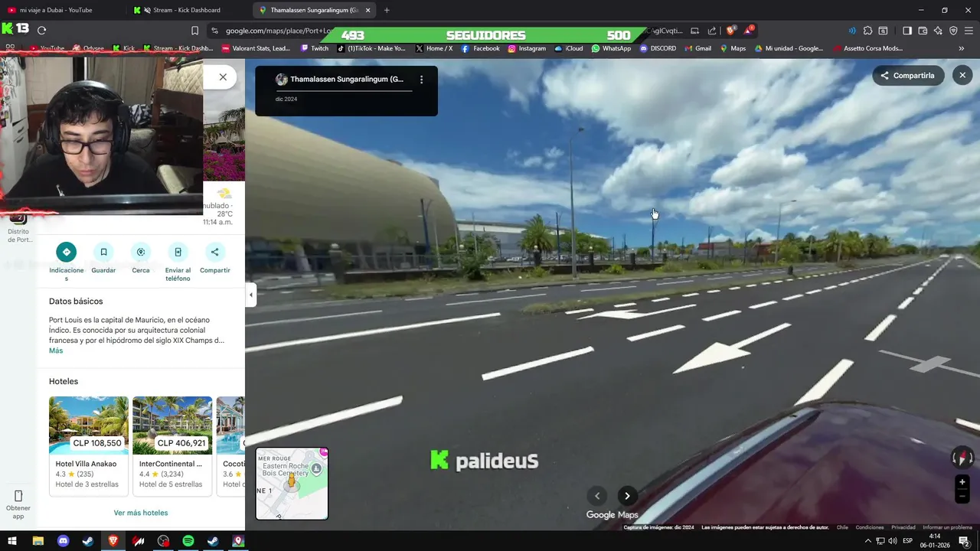Image resolution: width=980 pixels, height=551 pixels.
Task: Open the Brave VPN icon
Action: (953, 31)
